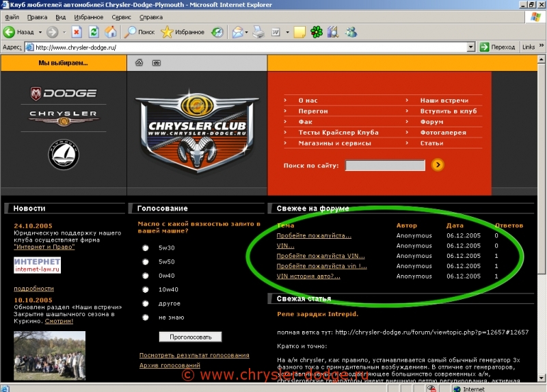Click the Chrysler winged logo
This screenshot has height=392, width=547.
click(x=64, y=118)
